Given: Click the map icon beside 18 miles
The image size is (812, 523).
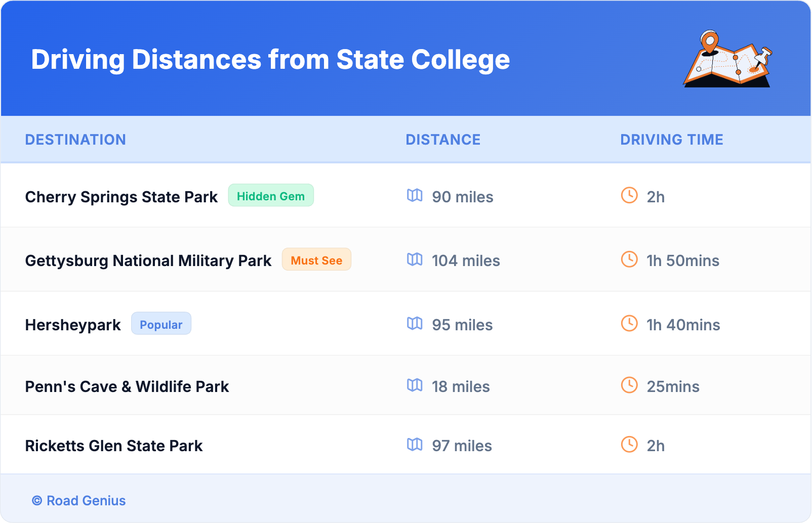Looking at the screenshot, I should 415,385.
